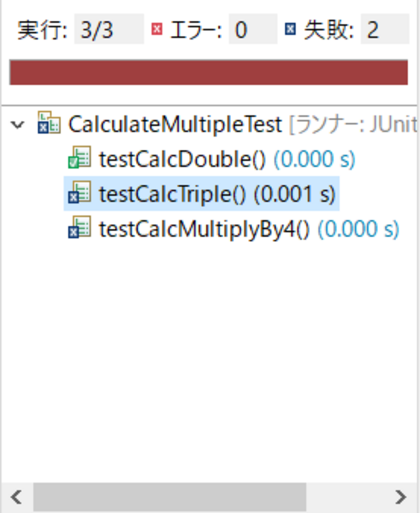Click the blue failure icon next to 失敗

coord(290,29)
